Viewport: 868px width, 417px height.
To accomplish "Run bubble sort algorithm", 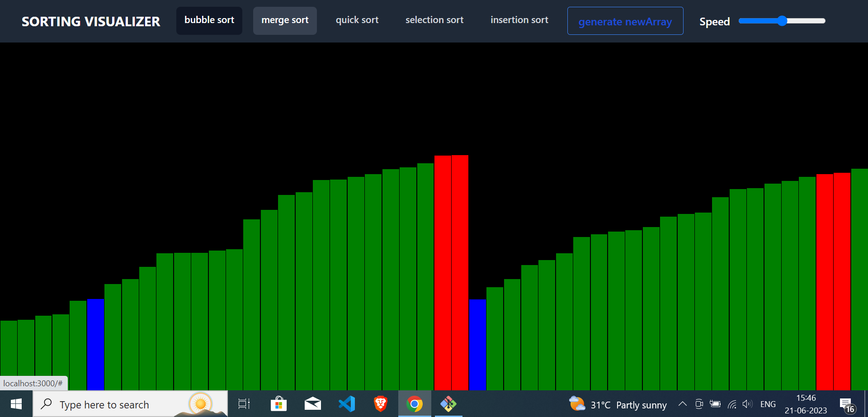I will click(209, 20).
